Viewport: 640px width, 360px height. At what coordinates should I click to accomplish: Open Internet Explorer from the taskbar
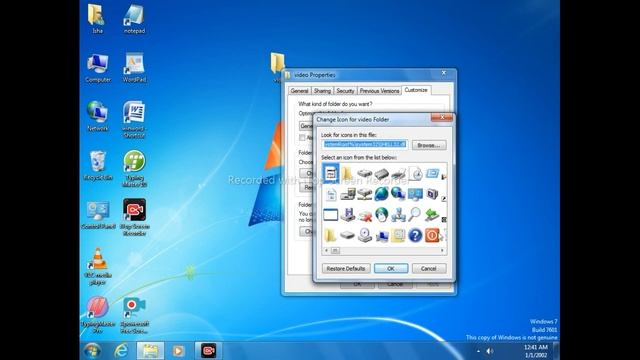[x=121, y=351]
